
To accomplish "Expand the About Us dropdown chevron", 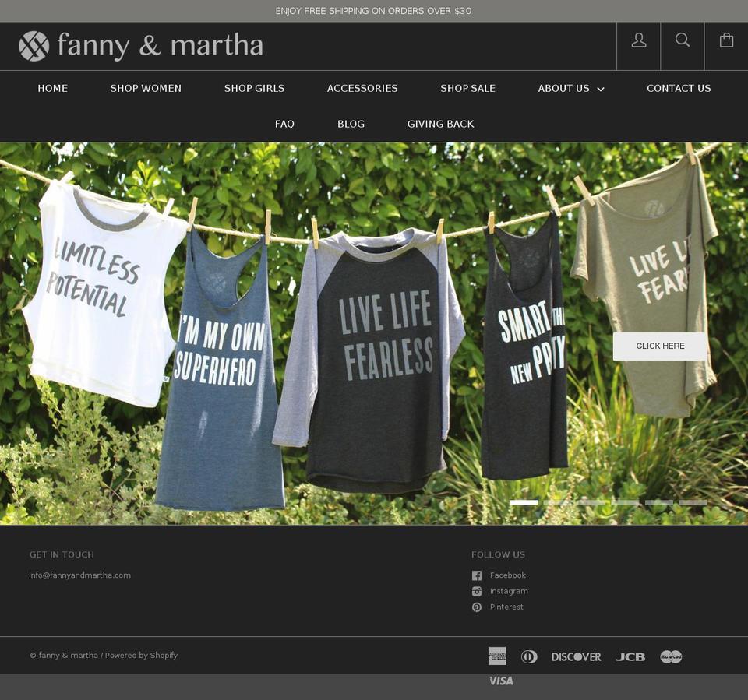I will pyautogui.click(x=601, y=90).
